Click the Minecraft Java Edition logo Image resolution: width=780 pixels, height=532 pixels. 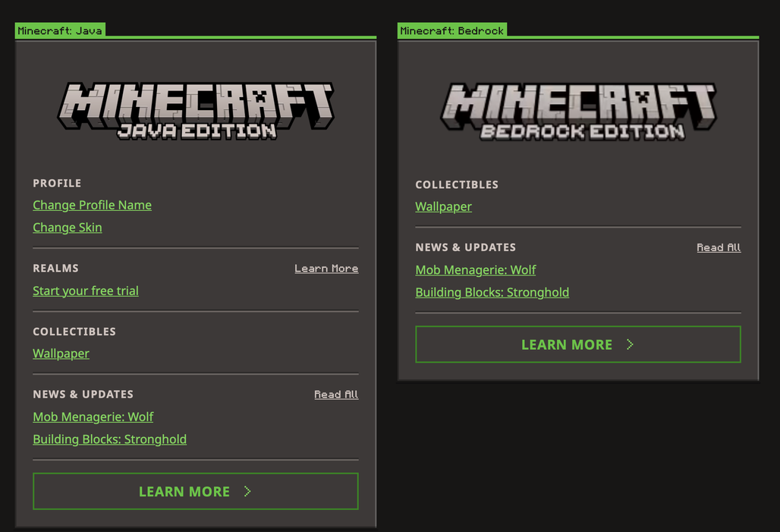coord(196,111)
